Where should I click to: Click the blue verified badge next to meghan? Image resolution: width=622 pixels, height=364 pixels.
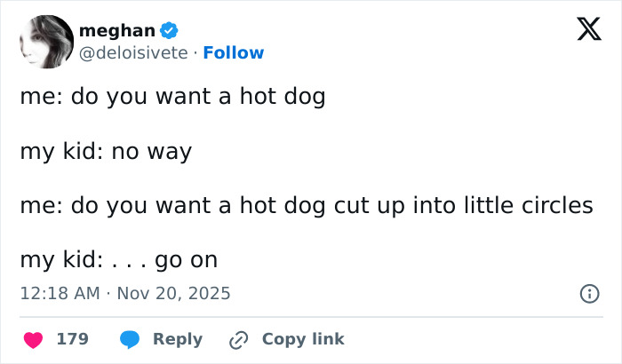click(x=169, y=32)
